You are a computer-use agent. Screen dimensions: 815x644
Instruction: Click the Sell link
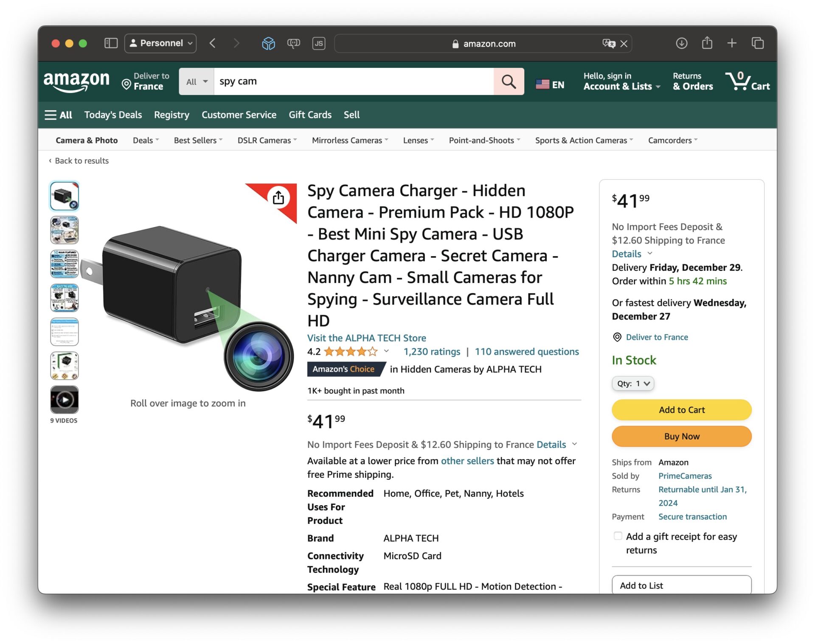(351, 115)
